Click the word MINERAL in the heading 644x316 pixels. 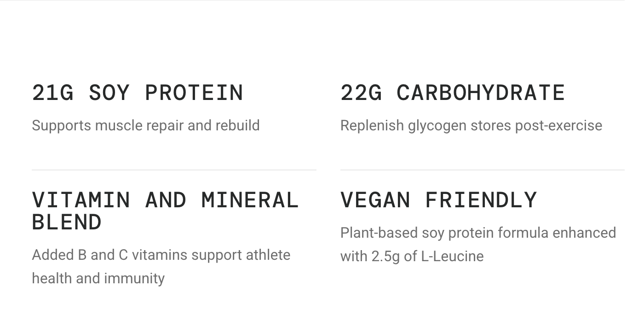pyautogui.click(x=250, y=200)
